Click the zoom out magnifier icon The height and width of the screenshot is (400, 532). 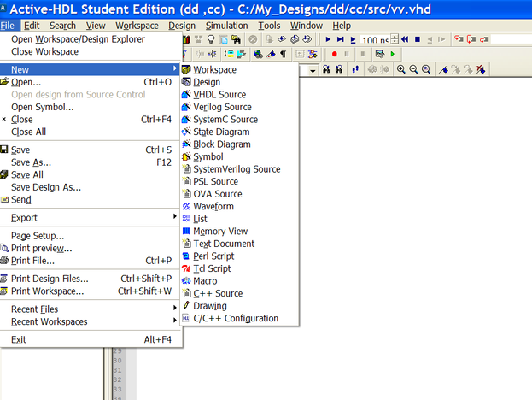413,69
